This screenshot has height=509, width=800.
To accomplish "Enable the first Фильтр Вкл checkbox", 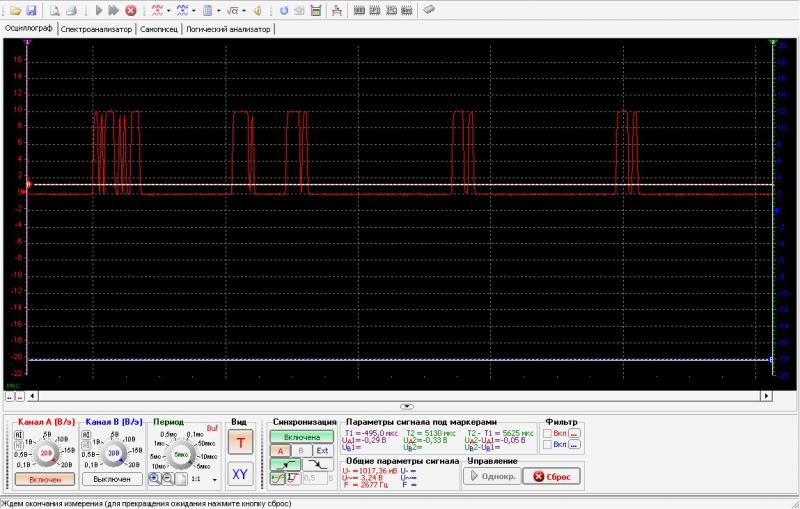I will coord(547,432).
